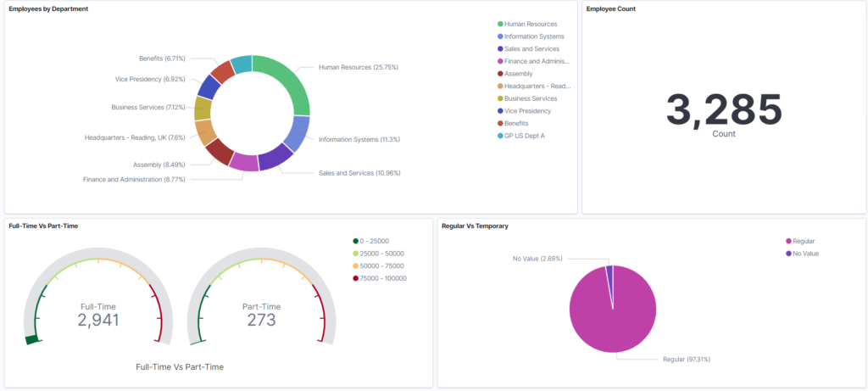Screen dimensions: 868x391
Task: Select Sales and Services in the legend
Action: pyautogui.click(x=531, y=48)
